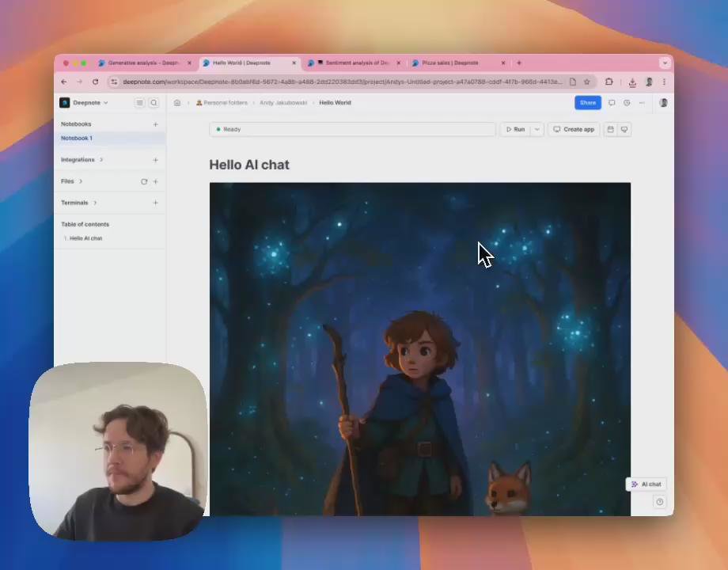Expand the Files section

click(71, 181)
